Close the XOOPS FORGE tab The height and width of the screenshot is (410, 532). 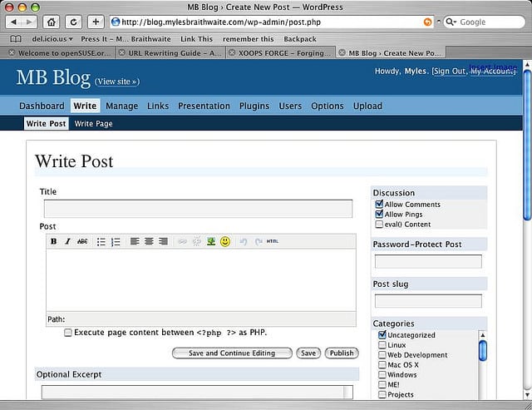pos(232,52)
